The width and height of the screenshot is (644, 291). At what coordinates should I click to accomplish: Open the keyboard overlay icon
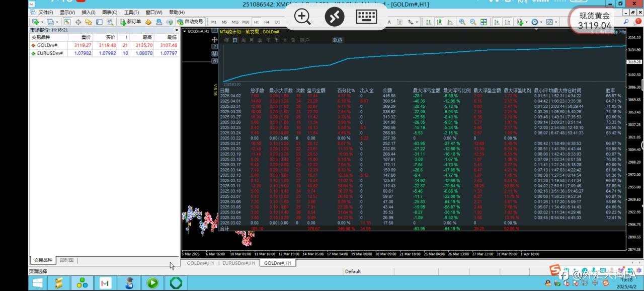point(367,17)
